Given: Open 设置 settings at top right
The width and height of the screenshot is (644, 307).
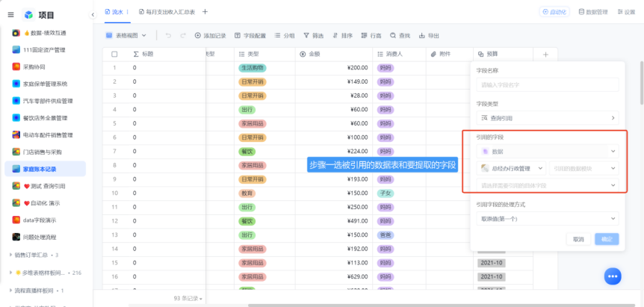Looking at the screenshot, I should pyautogui.click(x=626, y=12).
